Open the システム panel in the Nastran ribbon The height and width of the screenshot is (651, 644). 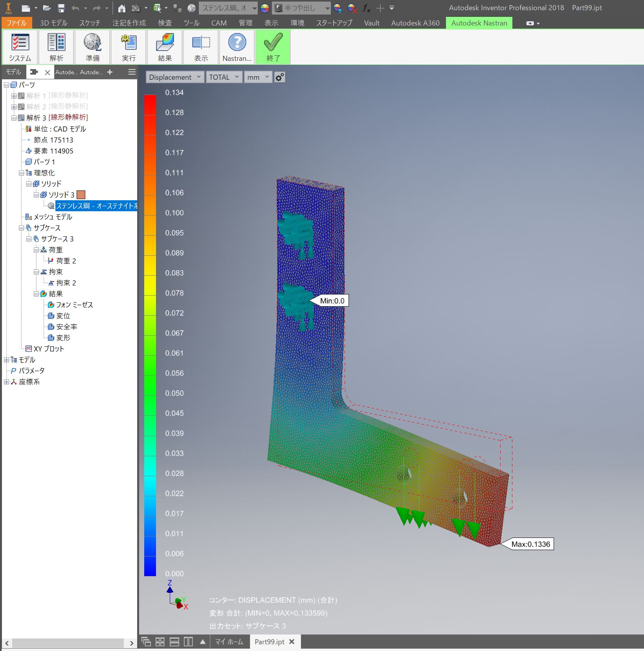tap(20, 47)
